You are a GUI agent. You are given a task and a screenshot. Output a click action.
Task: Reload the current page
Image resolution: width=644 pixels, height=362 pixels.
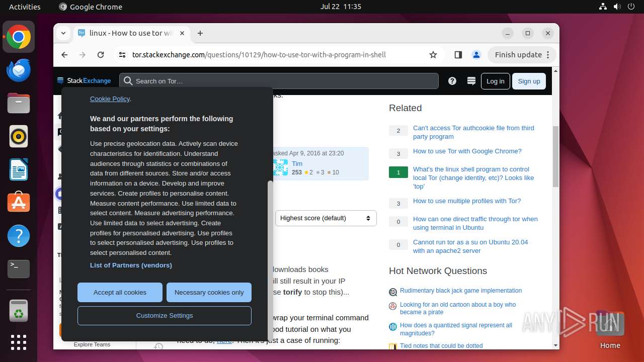[x=101, y=55]
